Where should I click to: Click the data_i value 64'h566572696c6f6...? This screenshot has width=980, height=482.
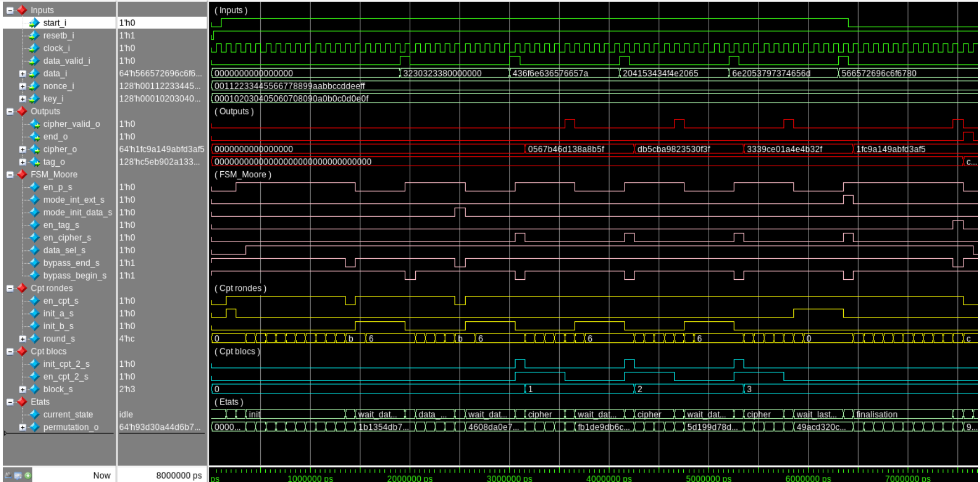point(161,74)
